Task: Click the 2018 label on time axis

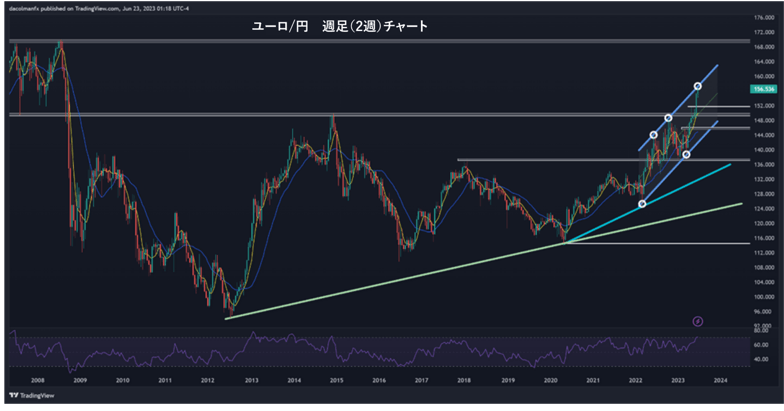Action: 464,380
